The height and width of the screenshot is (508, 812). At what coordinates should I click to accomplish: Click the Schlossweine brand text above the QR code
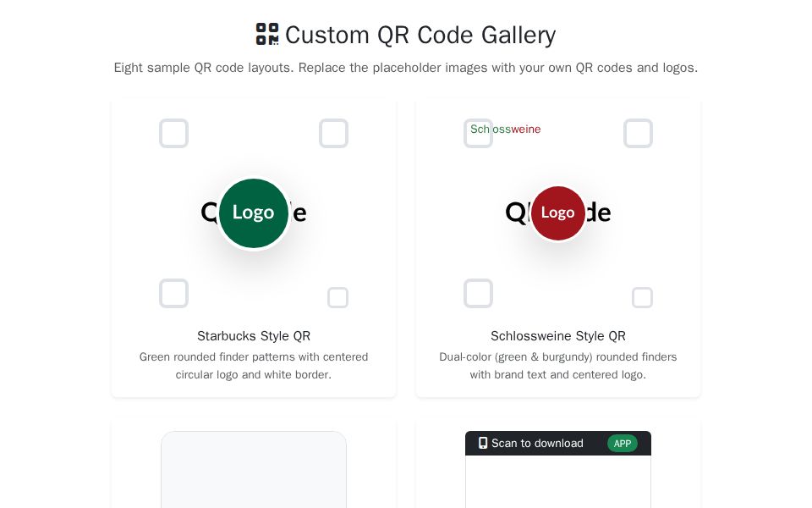coord(505,129)
